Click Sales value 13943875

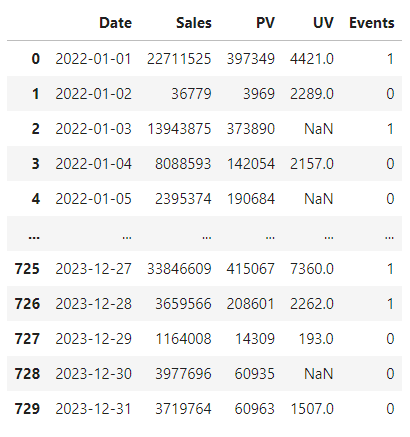tap(179, 129)
